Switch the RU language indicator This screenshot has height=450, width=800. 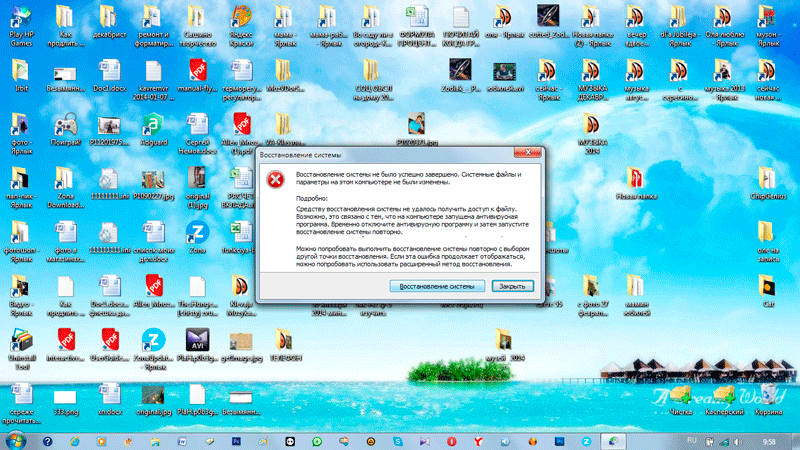tap(691, 440)
